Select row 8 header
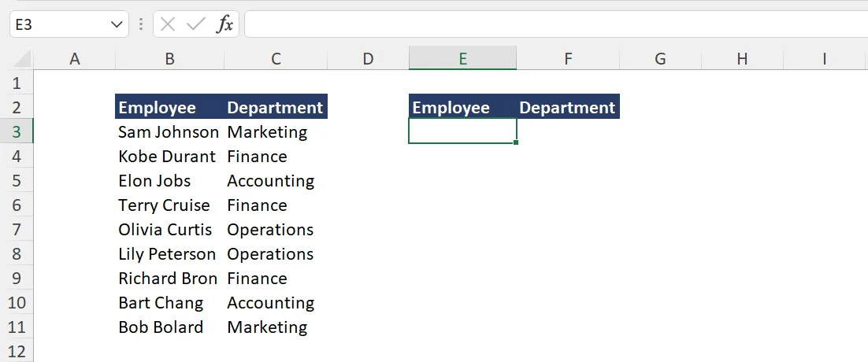868x362 pixels. click(17, 253)
